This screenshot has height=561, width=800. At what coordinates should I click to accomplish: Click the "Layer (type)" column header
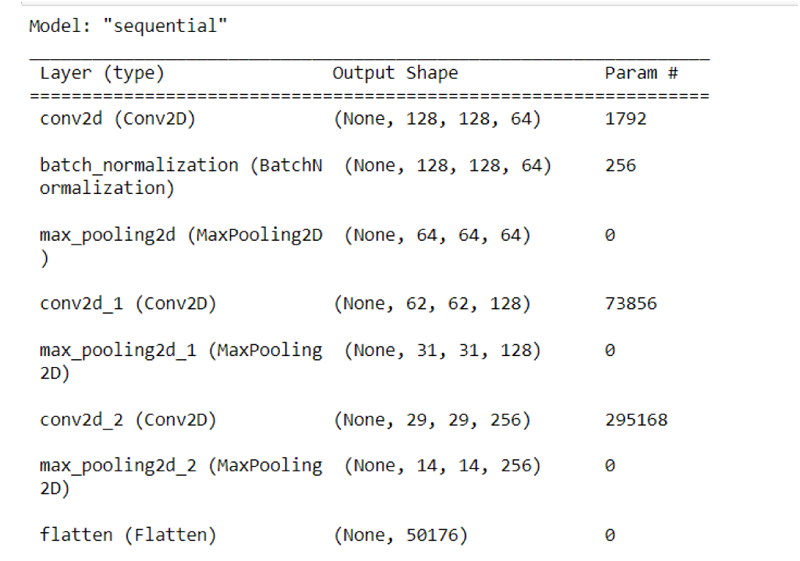pos(102,73)
